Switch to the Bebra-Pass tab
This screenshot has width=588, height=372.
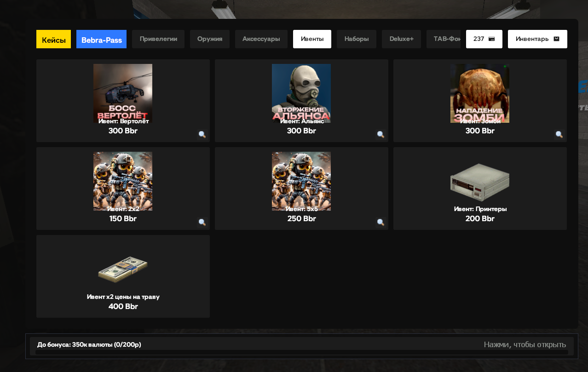tap(101, 40)
